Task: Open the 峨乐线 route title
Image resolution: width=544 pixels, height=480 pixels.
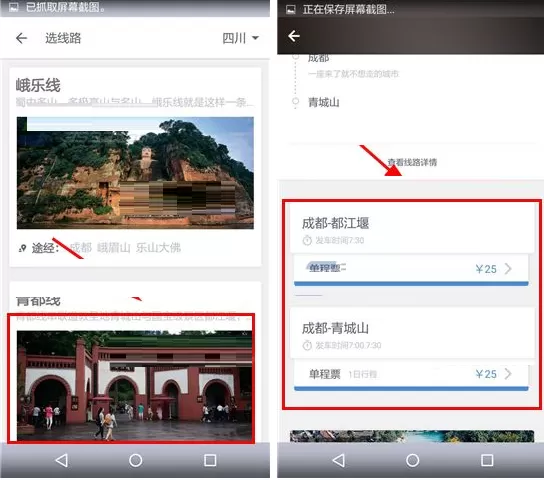Action: click(38, 85)
